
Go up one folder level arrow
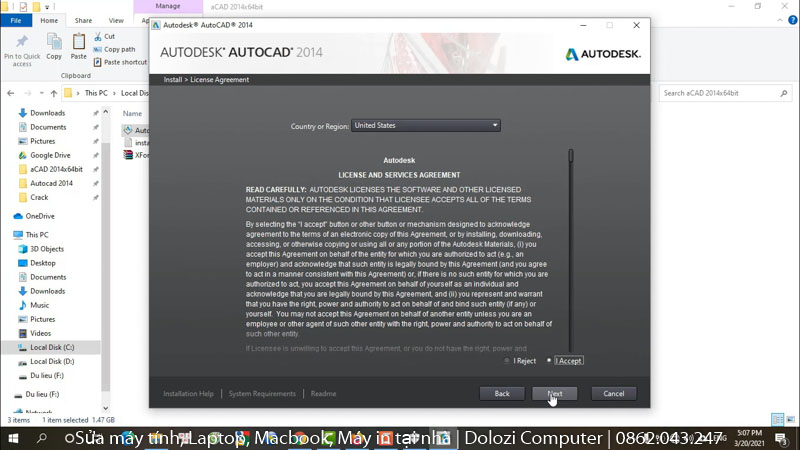[54, 93]
